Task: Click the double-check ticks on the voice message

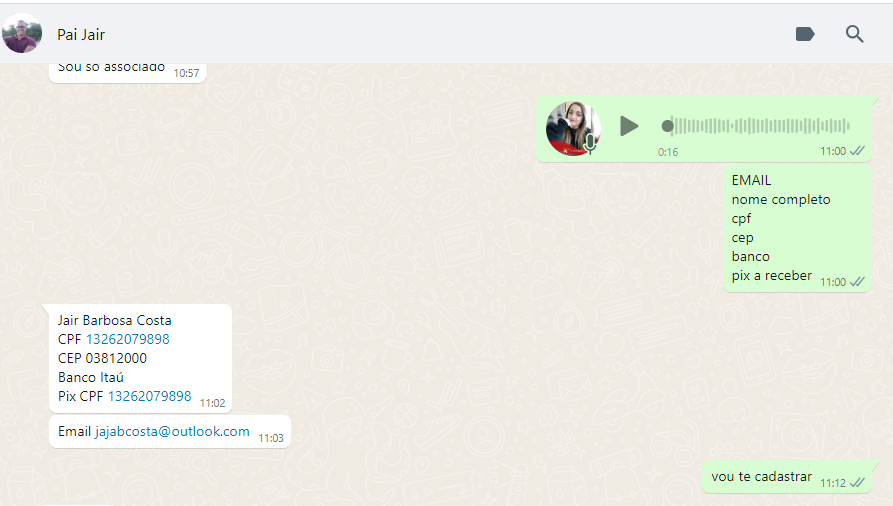Action: pyautogui.click(x=857, y=151)
